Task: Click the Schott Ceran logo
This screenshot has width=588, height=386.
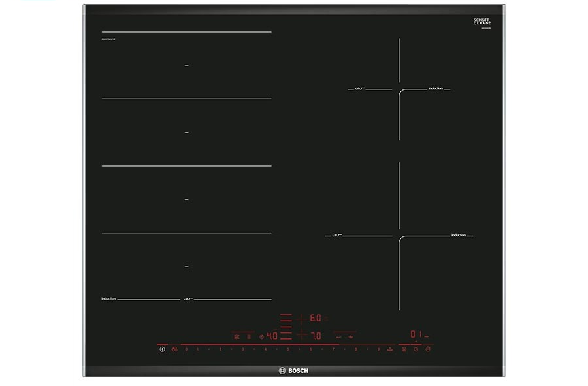Action: point(482,22)
